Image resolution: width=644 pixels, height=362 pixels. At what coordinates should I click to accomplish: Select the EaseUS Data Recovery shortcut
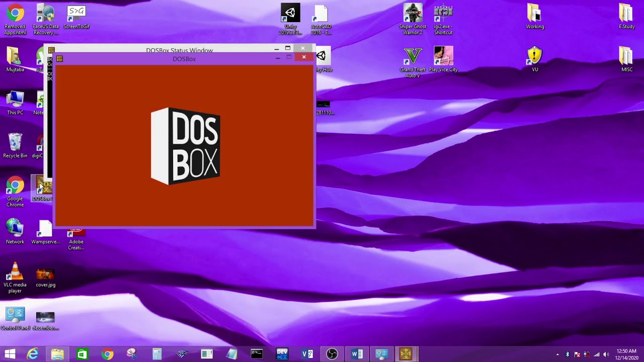45,19
